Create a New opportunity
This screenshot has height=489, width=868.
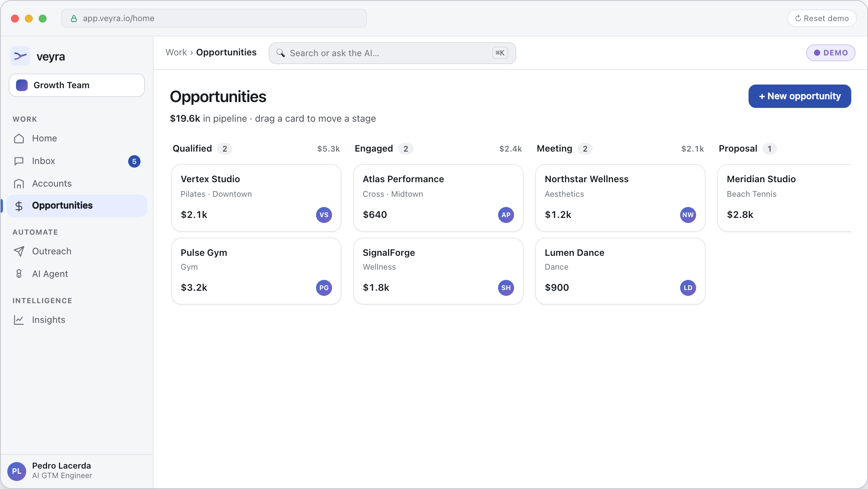(800, 96)
